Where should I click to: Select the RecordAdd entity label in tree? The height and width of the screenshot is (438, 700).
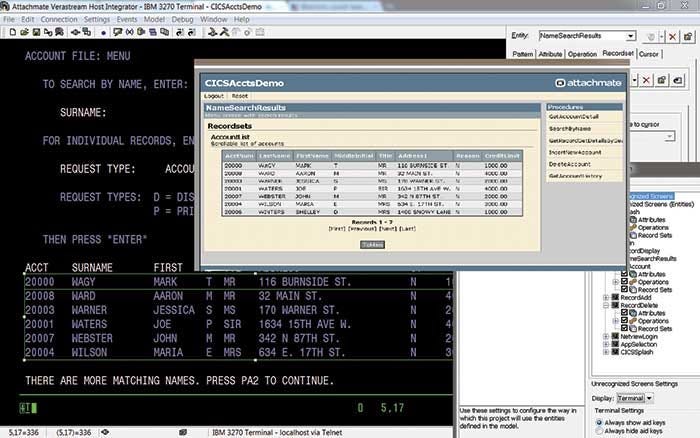636,297
